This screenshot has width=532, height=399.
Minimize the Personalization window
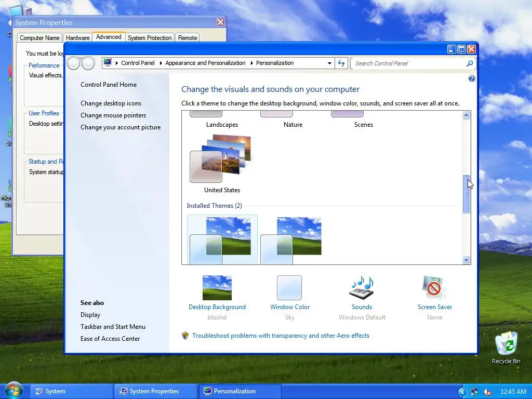(x=451, y=49)
